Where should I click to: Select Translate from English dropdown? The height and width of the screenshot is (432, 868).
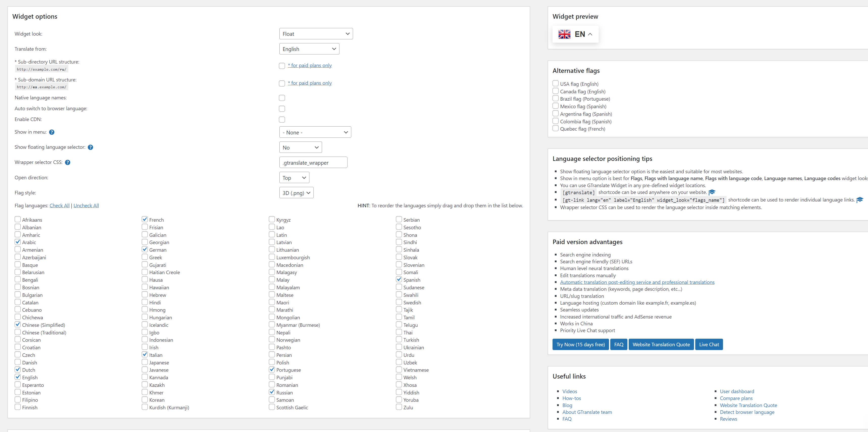(x=308, y=49)
